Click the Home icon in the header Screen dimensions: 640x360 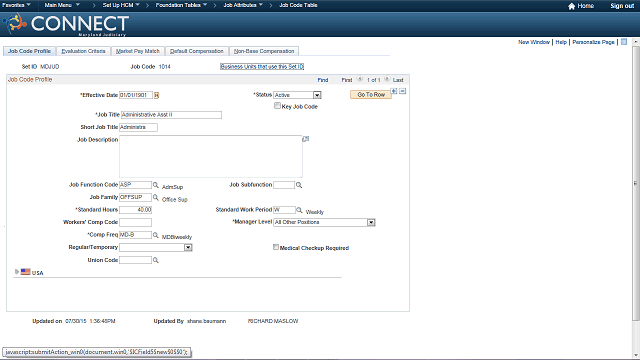571,6
